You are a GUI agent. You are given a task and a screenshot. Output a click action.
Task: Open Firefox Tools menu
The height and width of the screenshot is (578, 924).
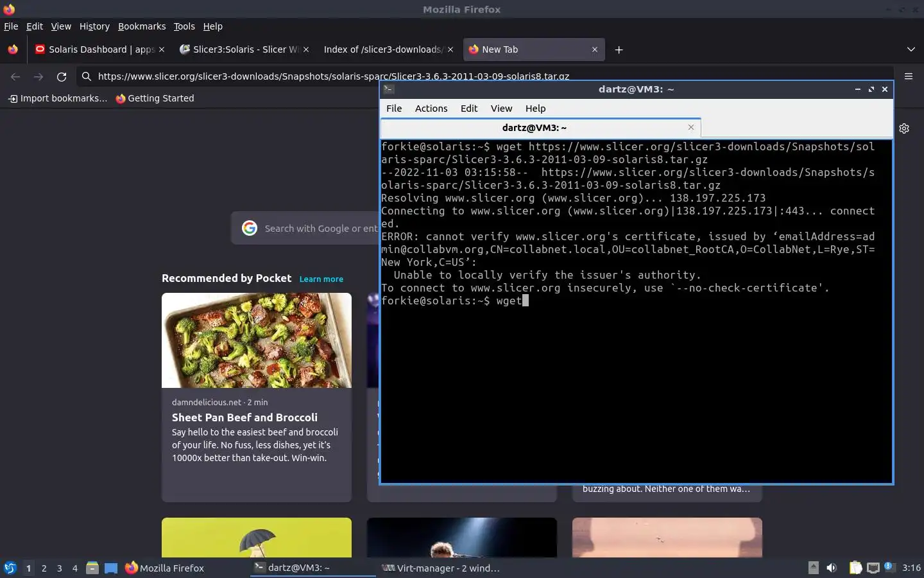point(184,26)
